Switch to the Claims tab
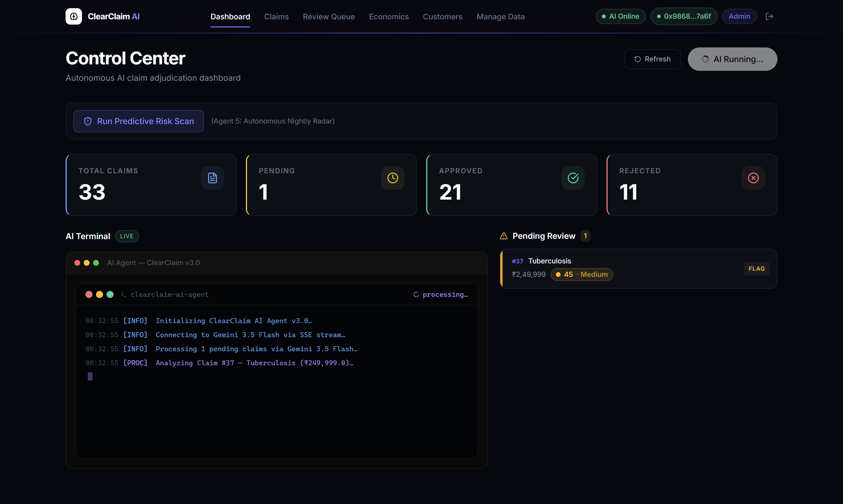 point(277,17)
